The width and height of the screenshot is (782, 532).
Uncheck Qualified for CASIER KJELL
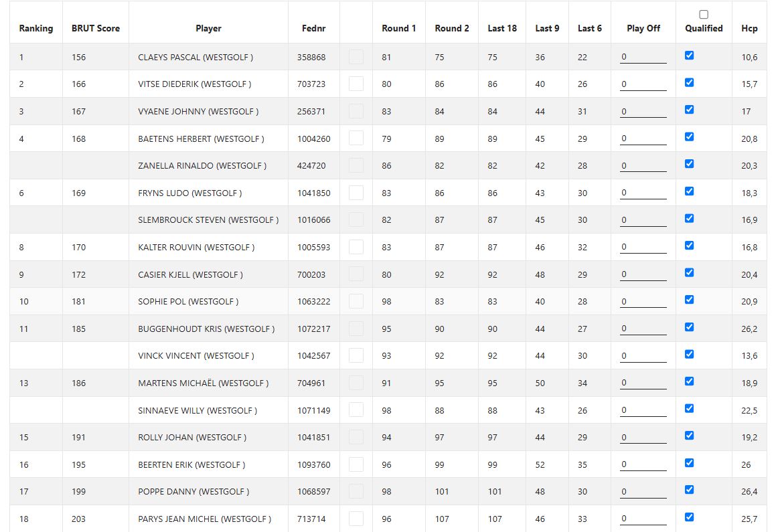(x=689, y=273)
